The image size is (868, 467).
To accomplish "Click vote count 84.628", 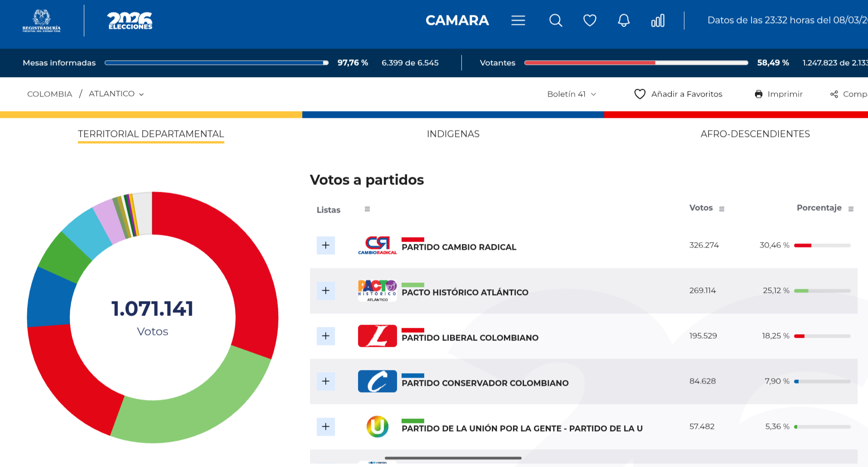I will click(x=703, y=381).
